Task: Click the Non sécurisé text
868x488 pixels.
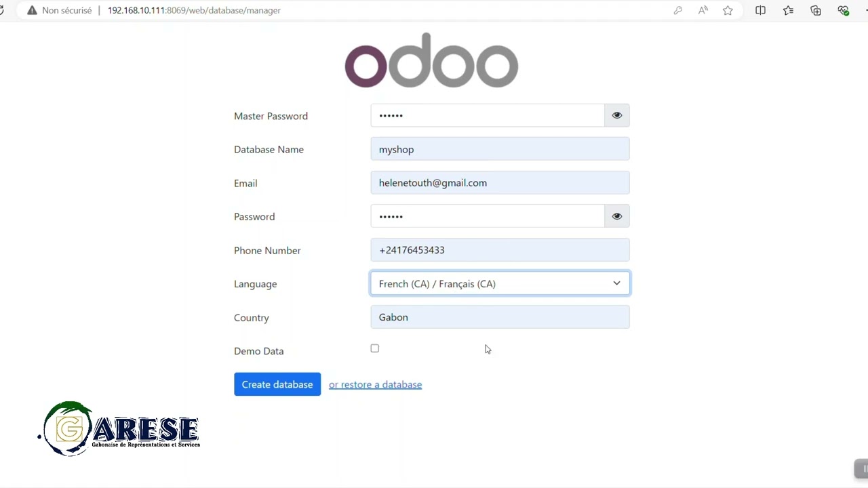Action: (x=66, y=10)
